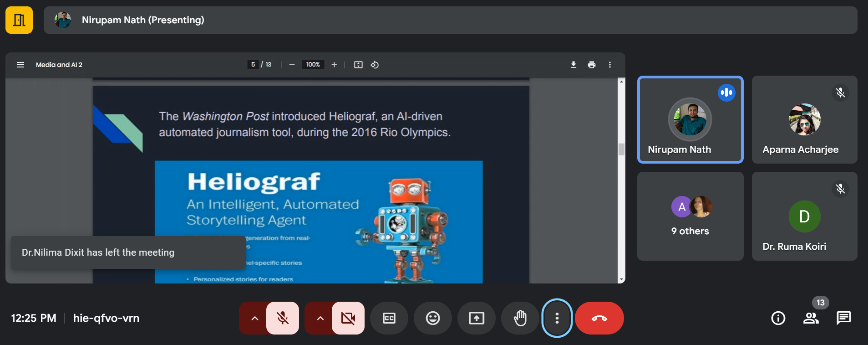Rotate the PDF document counterclockwise

[375, 65]
